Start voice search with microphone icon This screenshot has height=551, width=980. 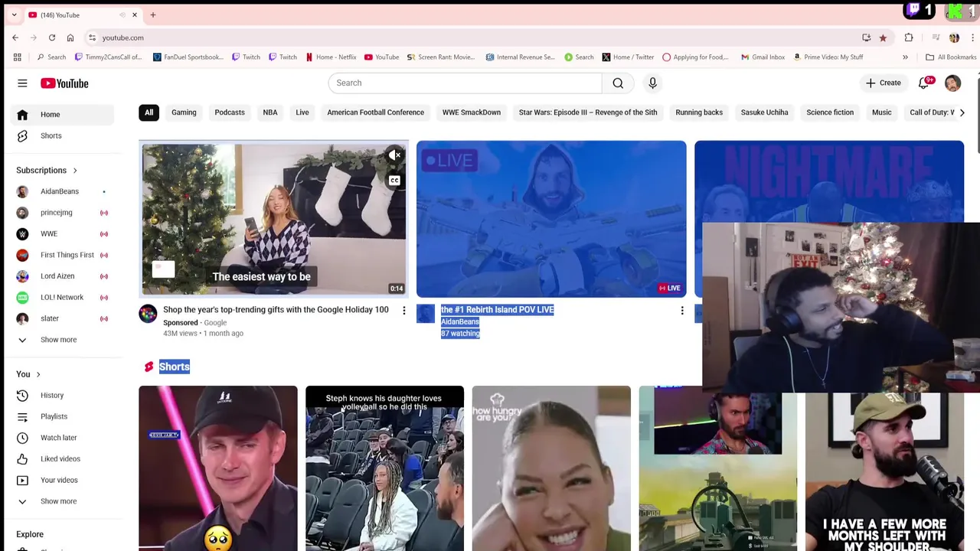point(652,83)
